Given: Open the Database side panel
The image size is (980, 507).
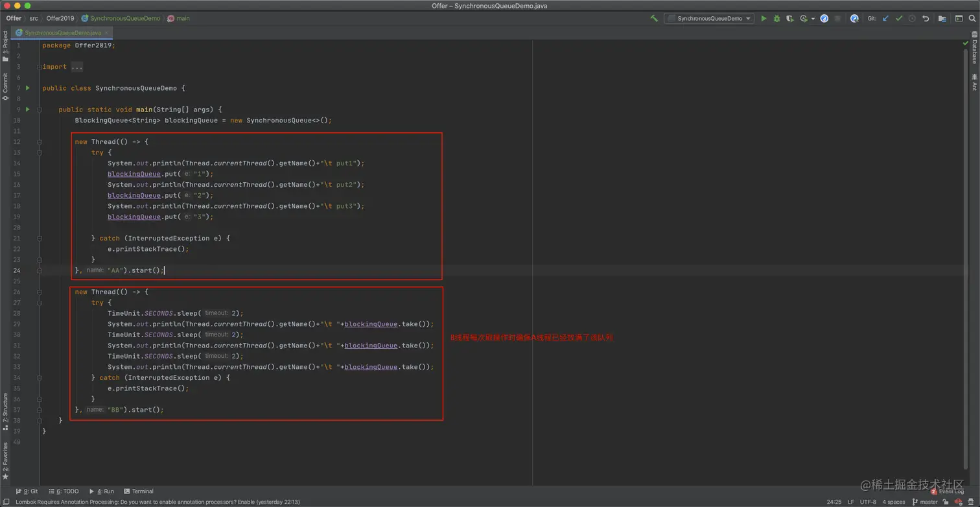Looking at the screenshot, I should tap(974, 47).
